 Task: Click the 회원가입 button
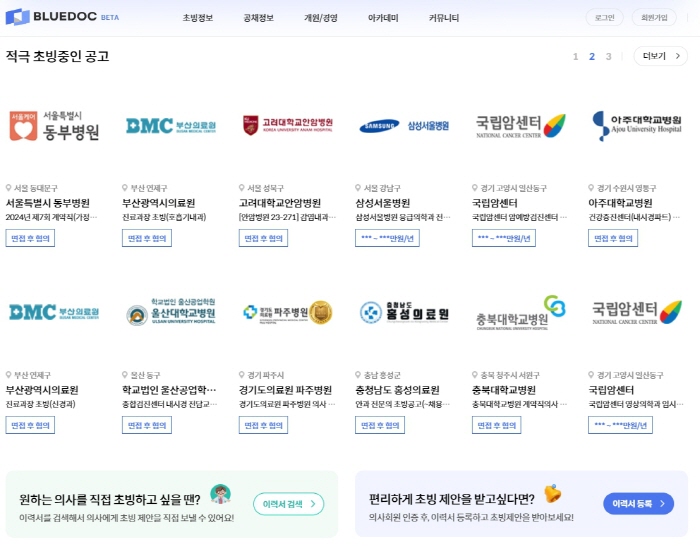pyautogui.click(x=654, y=17)
